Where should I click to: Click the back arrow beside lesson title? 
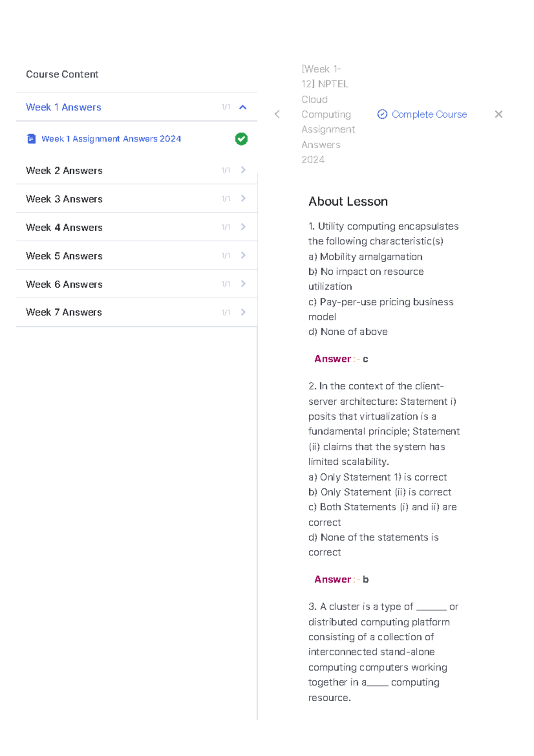coord(277,114)
